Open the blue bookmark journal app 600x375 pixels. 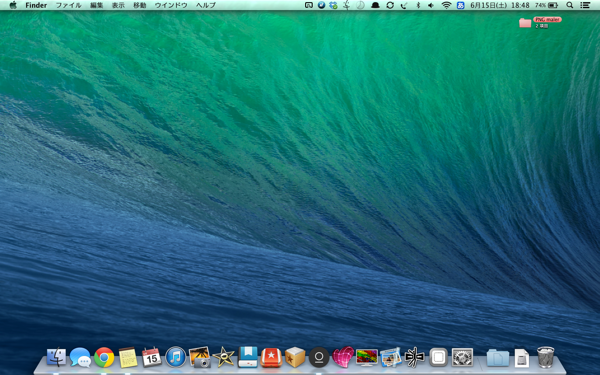click(248, 357)
